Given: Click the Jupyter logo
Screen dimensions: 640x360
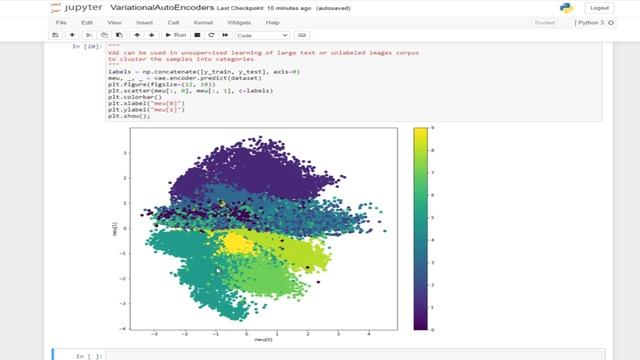Looking at the screenshot, I should pyautogui.click(x=76, y=8).
